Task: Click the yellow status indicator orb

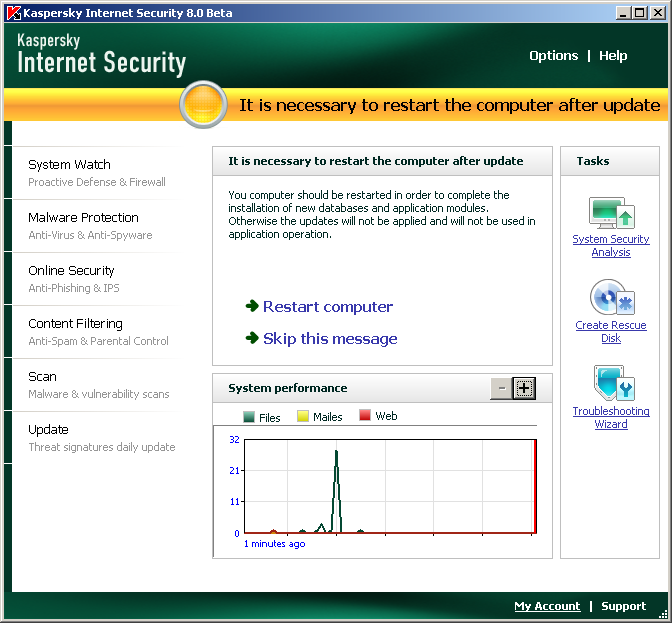Action: [x=203, y=105]
